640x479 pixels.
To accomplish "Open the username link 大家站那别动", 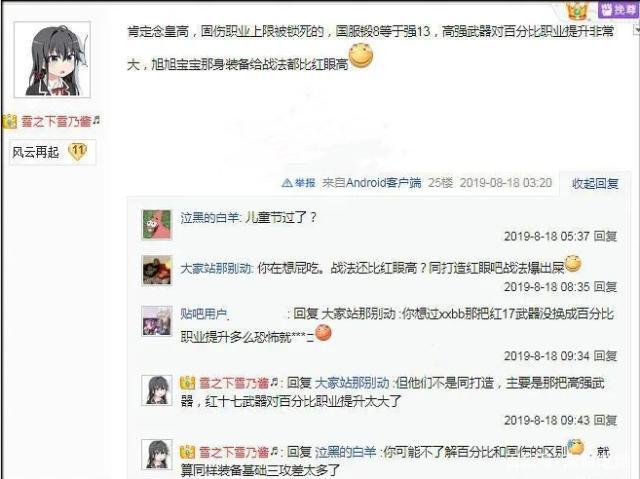I will point(216,268).
